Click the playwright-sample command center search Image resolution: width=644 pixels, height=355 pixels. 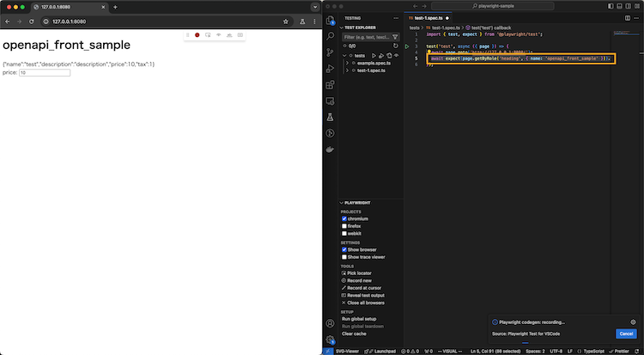click(493, 6)
